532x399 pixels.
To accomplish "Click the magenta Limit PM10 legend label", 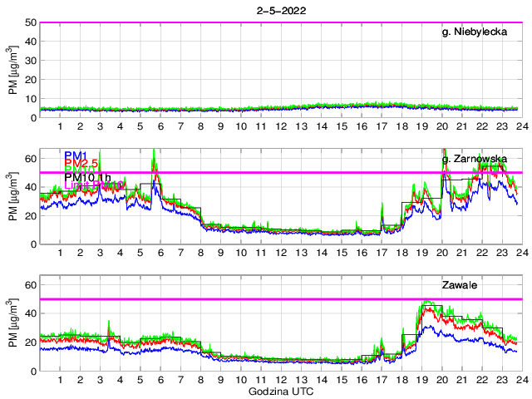I will tap(93, 185).
